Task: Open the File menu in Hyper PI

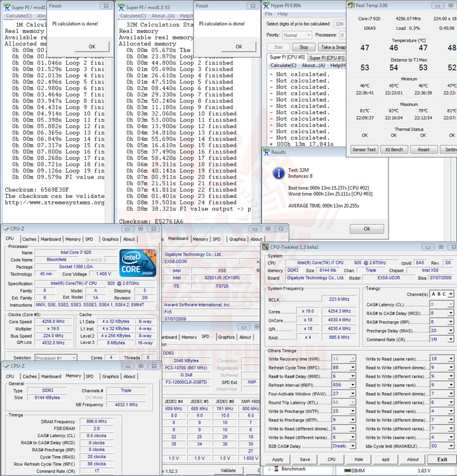Action: coord(268,14)
